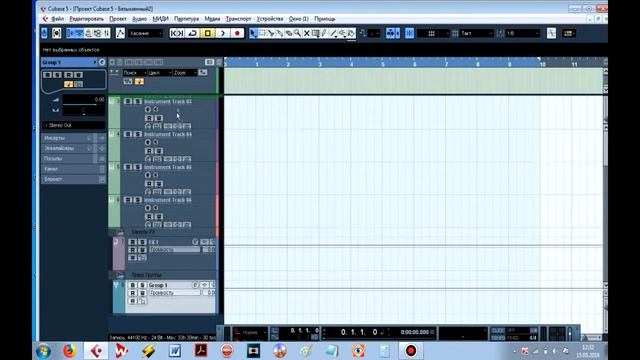Click the monitor icon on Instrument Track 3
The image size is (640, 360).
coord(156,109)
